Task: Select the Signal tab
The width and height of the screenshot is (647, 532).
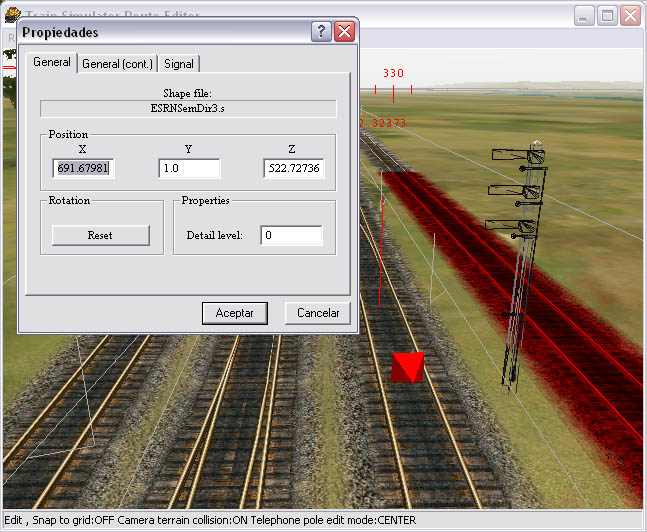Action: 179,64
